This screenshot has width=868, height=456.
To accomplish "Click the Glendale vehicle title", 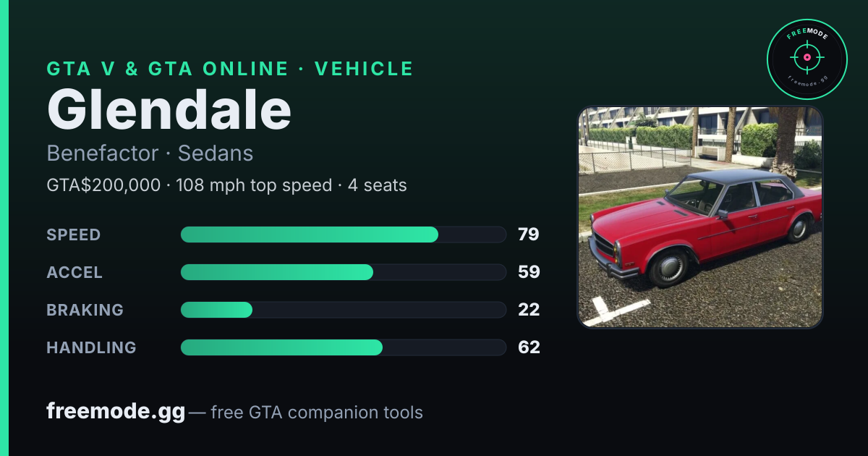I will click(x=169, y=110).
